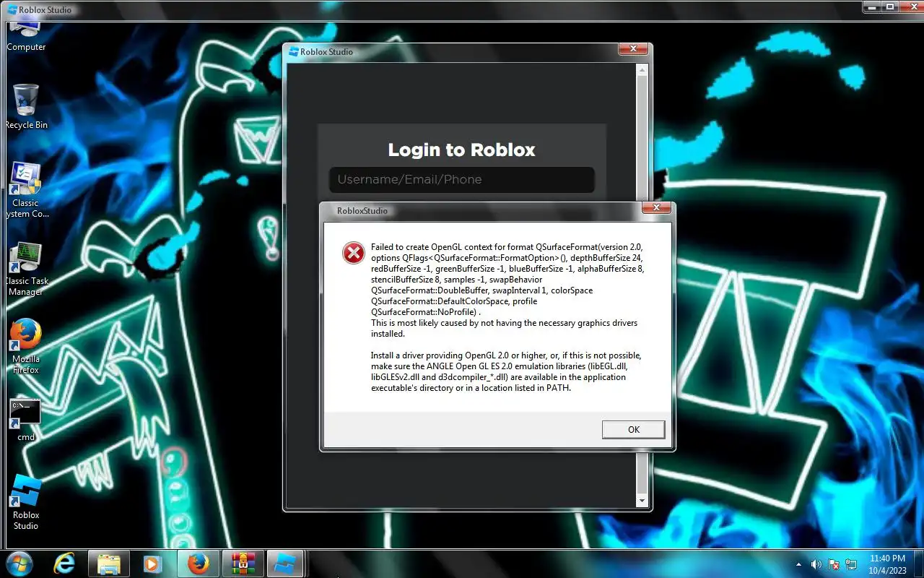
Task: Click OK in the RobloxStudio error dialog
Action: tap(633, 429)
